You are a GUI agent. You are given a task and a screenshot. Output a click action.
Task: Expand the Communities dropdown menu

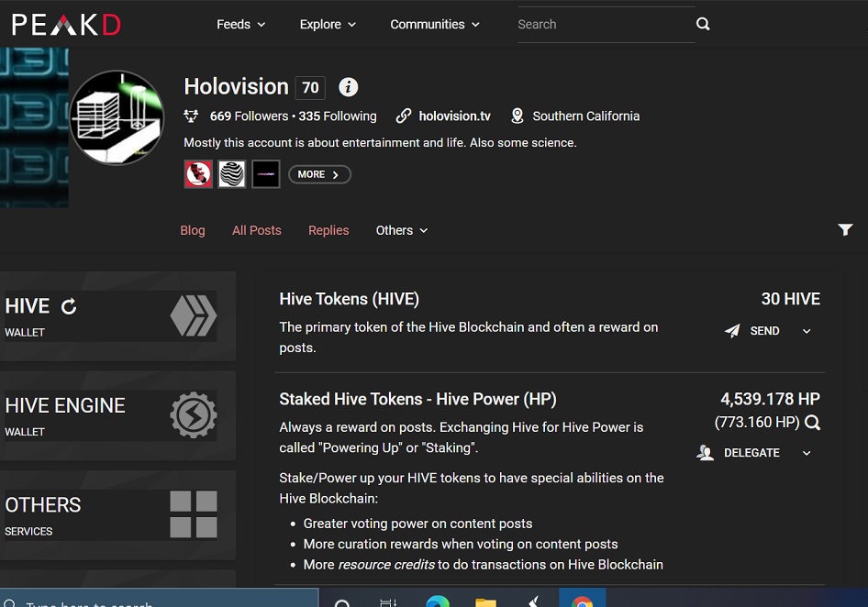pyautogui.click(x=435, y=25)
